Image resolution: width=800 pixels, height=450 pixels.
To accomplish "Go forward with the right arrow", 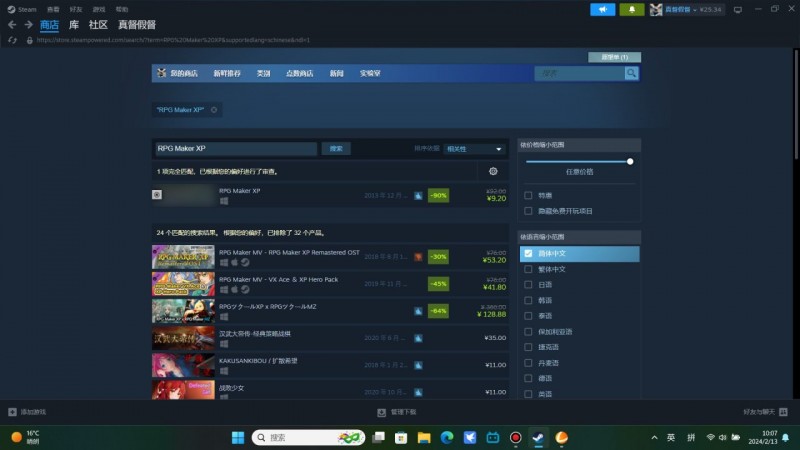I will click(x=29, y=24).
